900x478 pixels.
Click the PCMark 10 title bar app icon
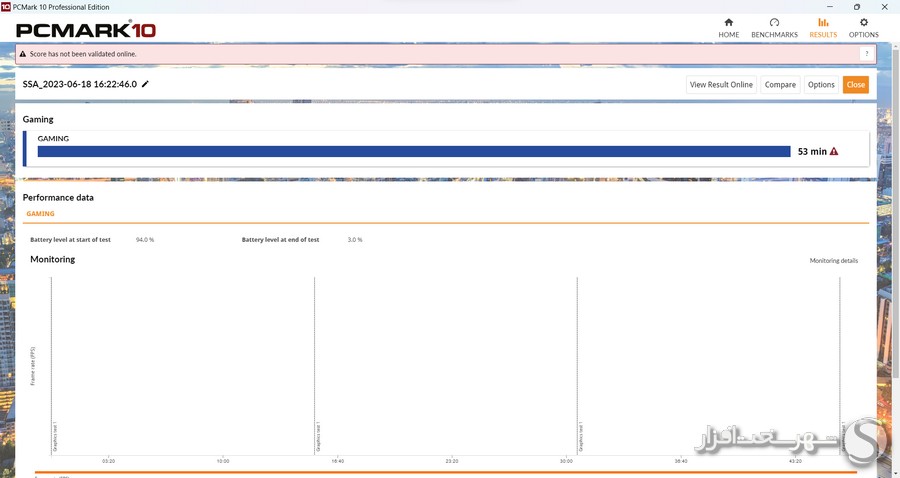[x=6, y=7]
